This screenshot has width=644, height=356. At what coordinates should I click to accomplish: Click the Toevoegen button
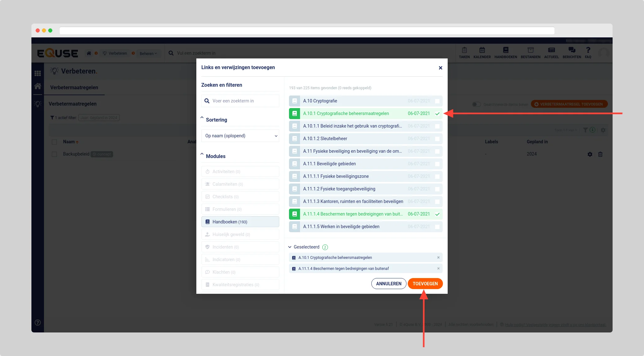pos(425,284)
